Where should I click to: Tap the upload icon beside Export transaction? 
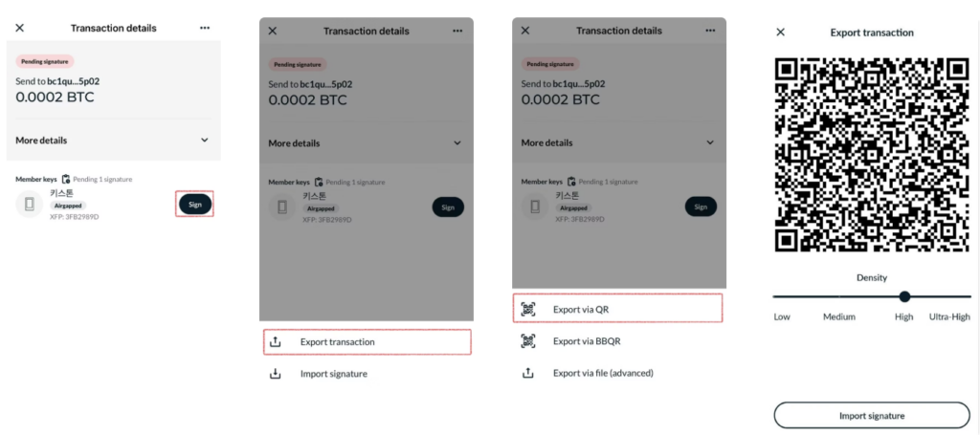[276, 342]
